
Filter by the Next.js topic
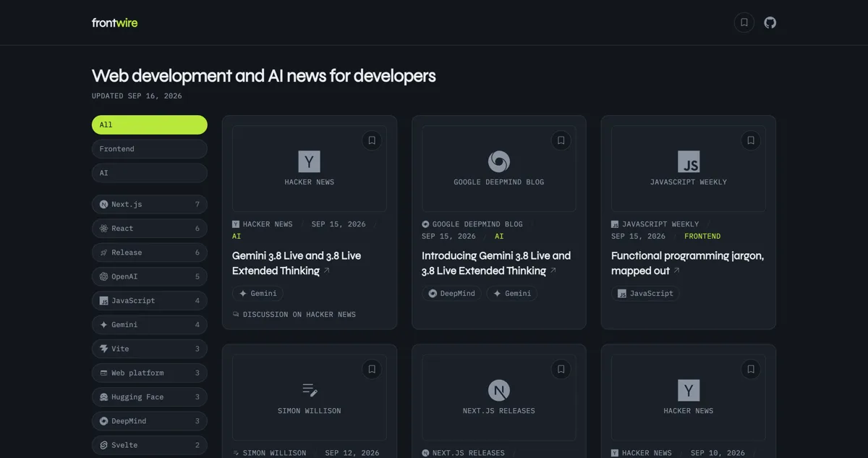pos(150,204)
